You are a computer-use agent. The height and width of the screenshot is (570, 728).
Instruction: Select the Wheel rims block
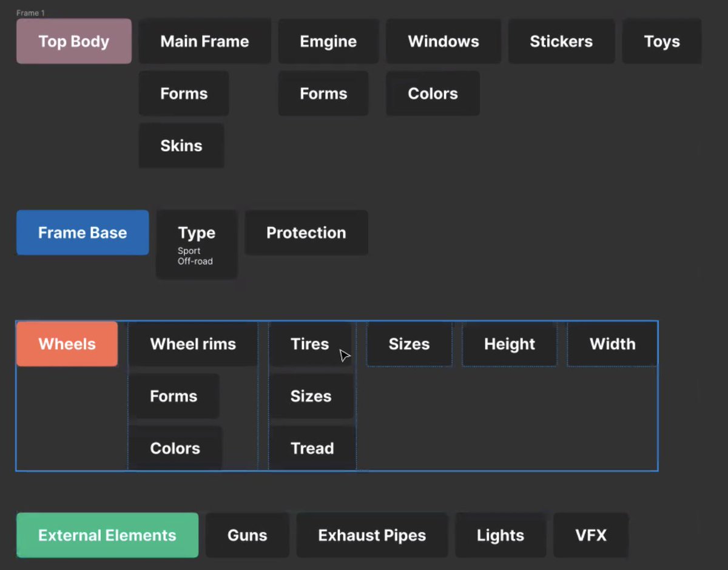pyautogui.click(x=193, y=344)
